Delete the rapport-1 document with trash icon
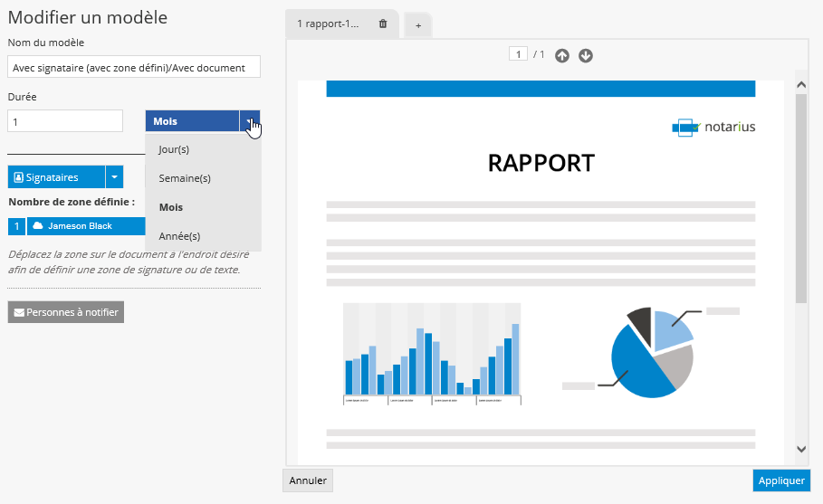Viewport: 823px width, 504px height. [383, 24]
